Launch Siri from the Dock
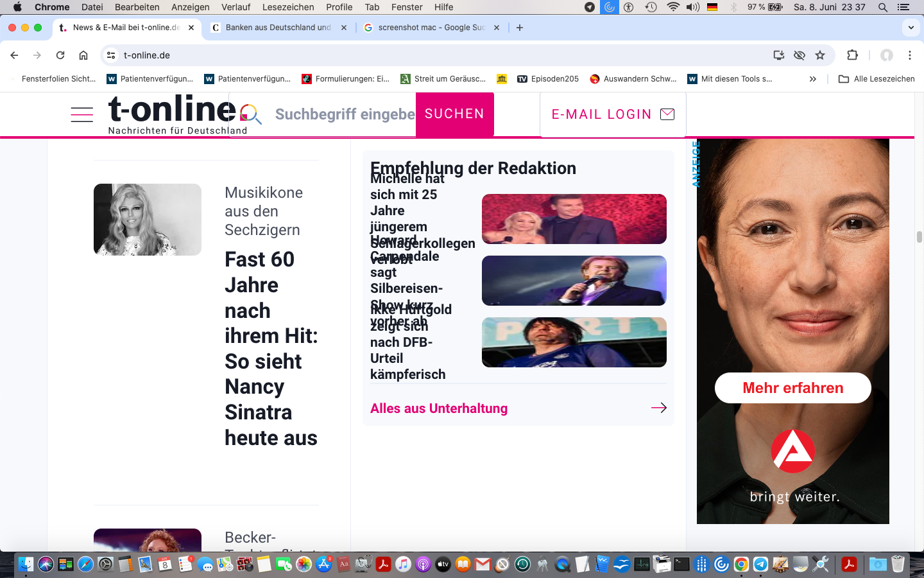924x578 pixels. 46,565
